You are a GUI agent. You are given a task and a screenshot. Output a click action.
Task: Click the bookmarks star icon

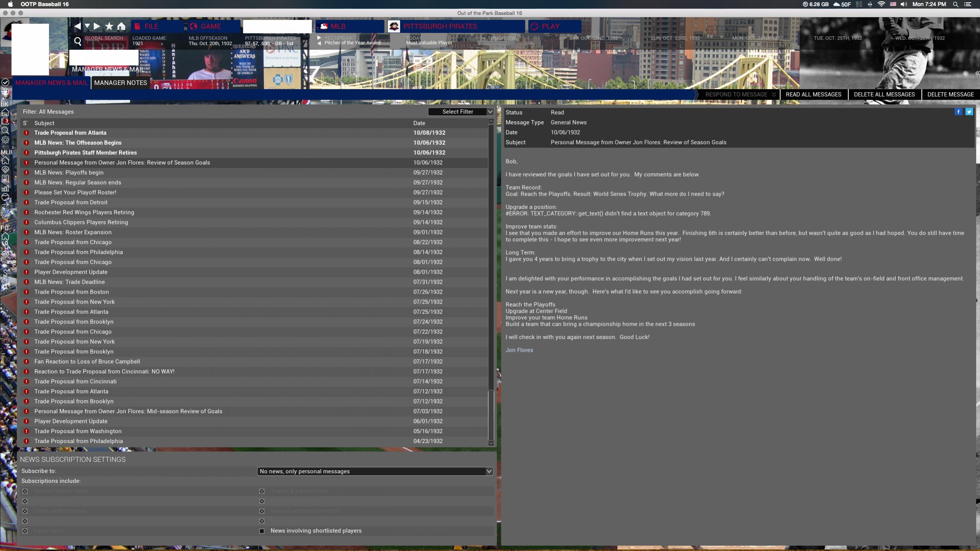click(x=109, y=26)
